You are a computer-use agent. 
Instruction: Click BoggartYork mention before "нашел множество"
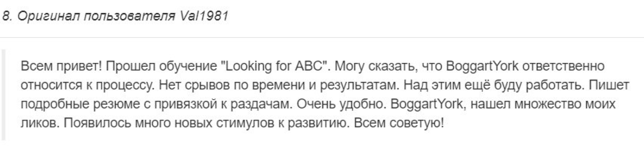(427, 104)
